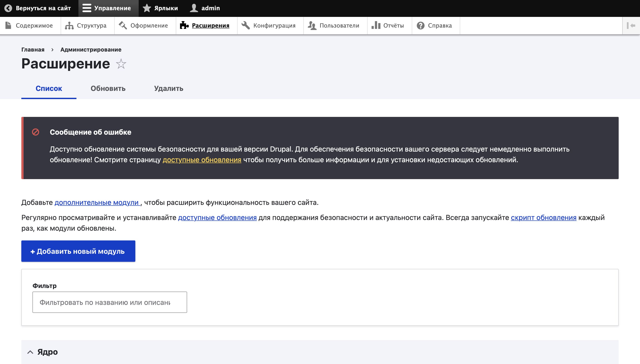Click the toolbar orientation toggle icon
Image resolution: width=640 pixels, height=364 pixels.
[631, 26]
